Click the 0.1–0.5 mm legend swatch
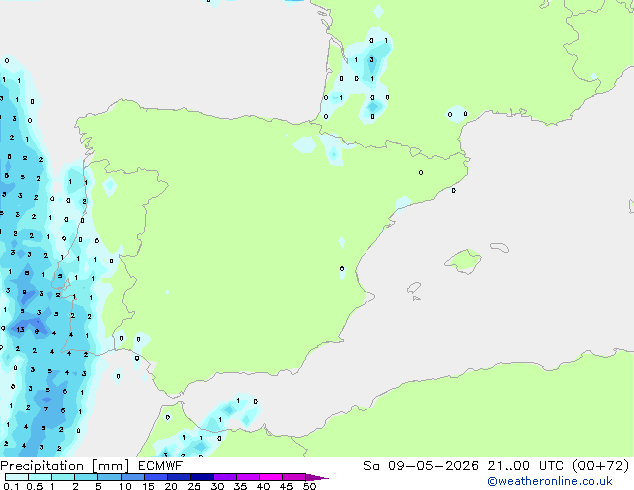 [x=17, y=477]
